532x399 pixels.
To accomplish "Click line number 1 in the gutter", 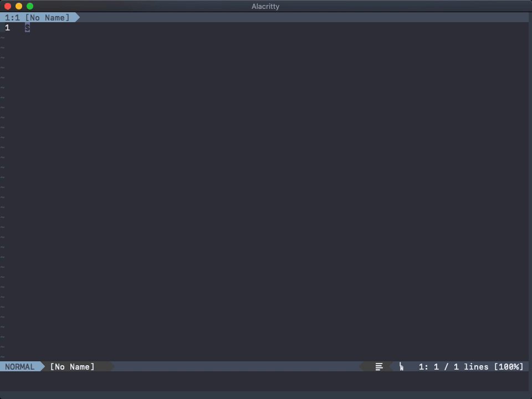I will (7, 28).
